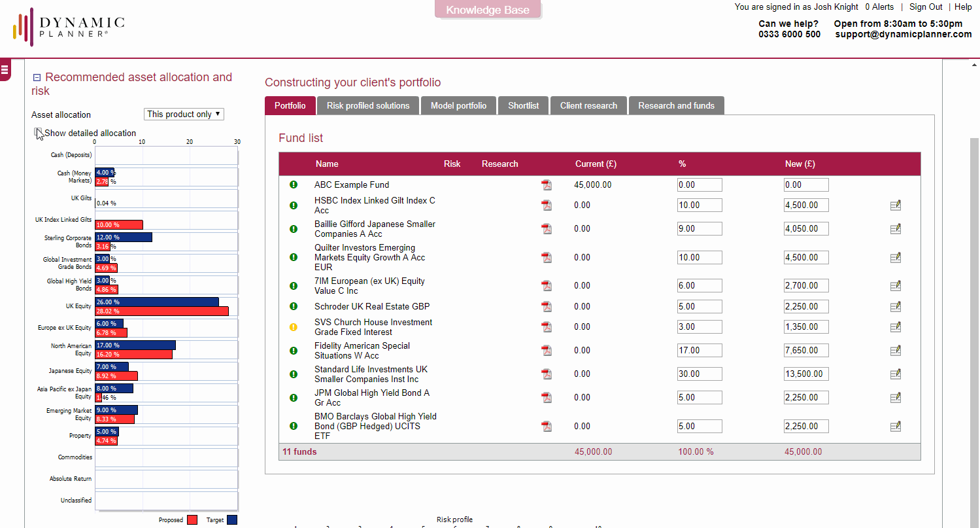This screenshot has height=528, width=980.
Task: Open the This product only dropdown
Action: tap(184, 114)
